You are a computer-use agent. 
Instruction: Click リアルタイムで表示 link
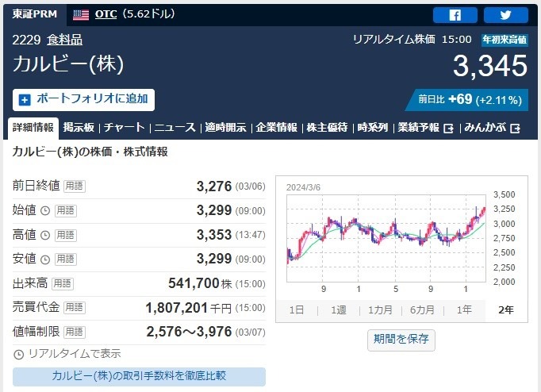[75, 354]
